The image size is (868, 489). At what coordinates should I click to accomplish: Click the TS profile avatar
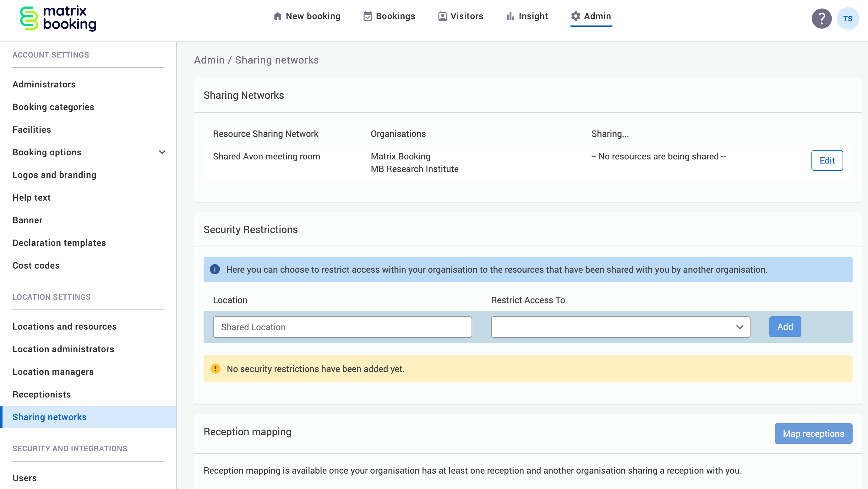(848, 18)
